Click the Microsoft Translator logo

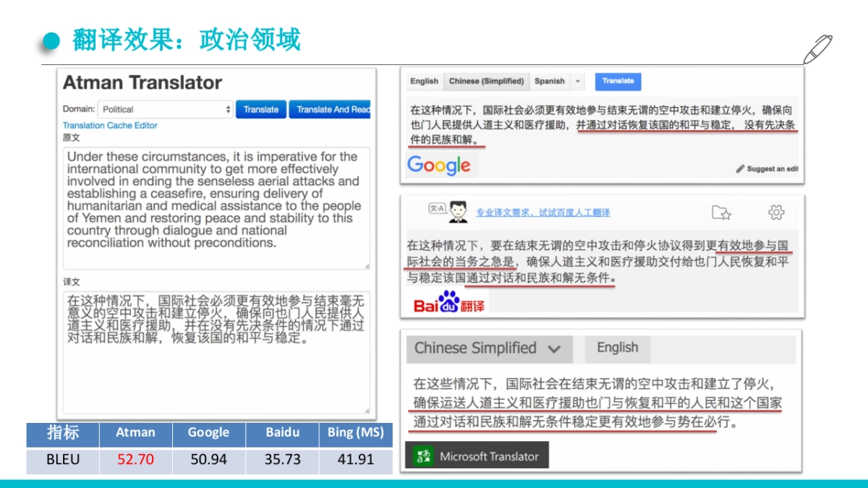[477, 456]
